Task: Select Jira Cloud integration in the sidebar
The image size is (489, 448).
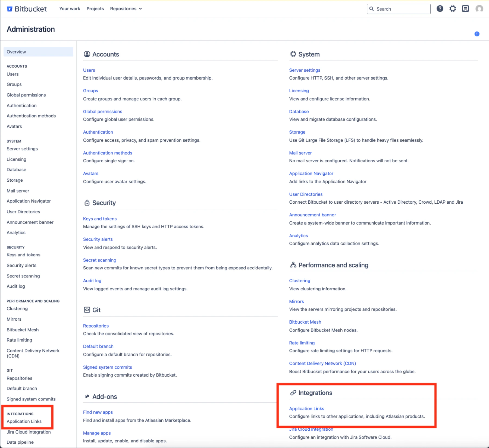Action: [x=29, y=432]
